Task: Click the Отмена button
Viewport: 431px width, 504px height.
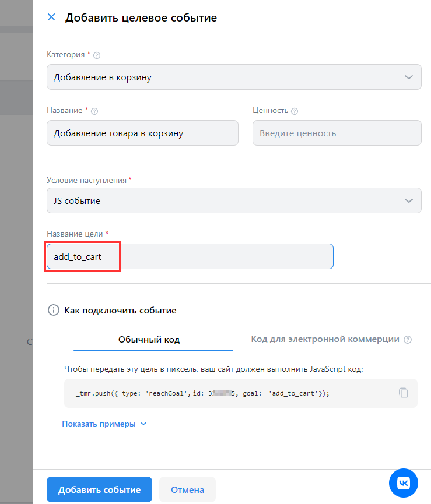Action: click(x=187, y=489)
